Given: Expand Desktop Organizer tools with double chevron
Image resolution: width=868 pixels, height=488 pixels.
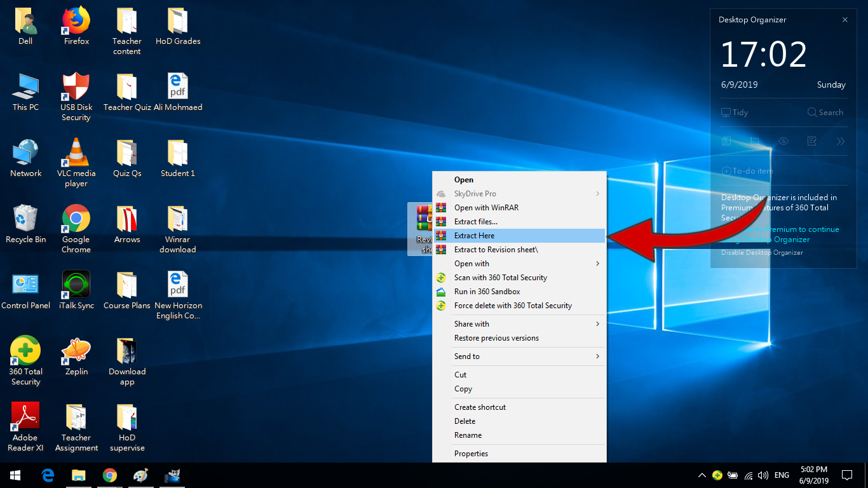Looking at the screenshot, I should (841, 141).
